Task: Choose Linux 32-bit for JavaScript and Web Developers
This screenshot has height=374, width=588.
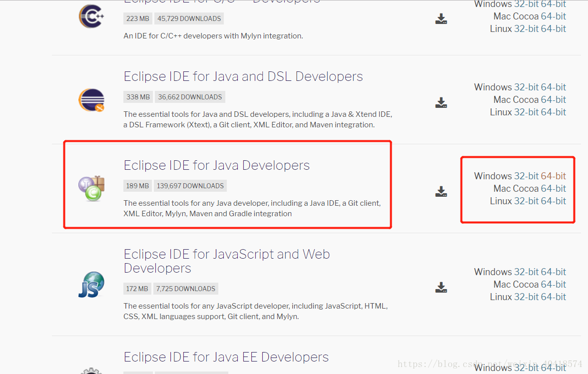Action: pos(526,297)
